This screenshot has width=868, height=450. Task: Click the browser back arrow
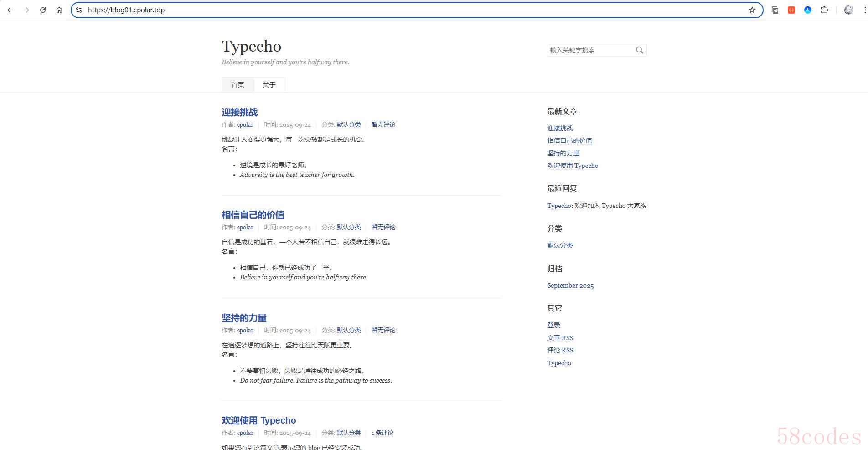click(10, 10)
